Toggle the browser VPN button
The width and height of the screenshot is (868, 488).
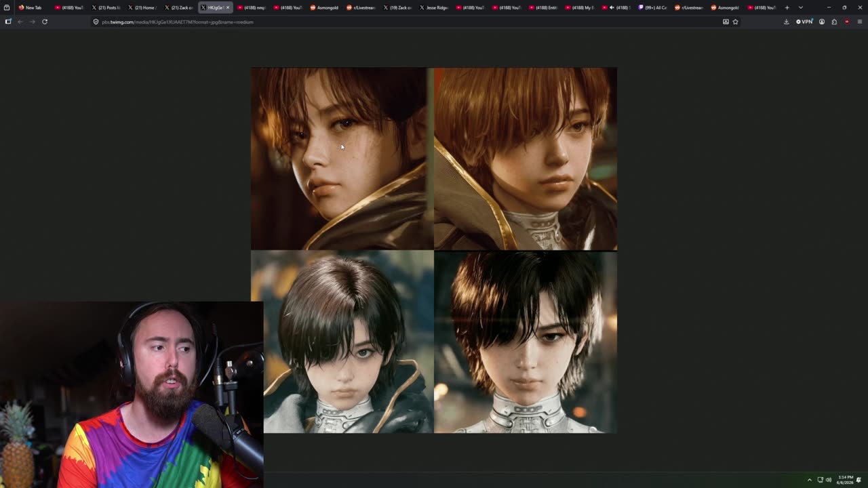804,22
